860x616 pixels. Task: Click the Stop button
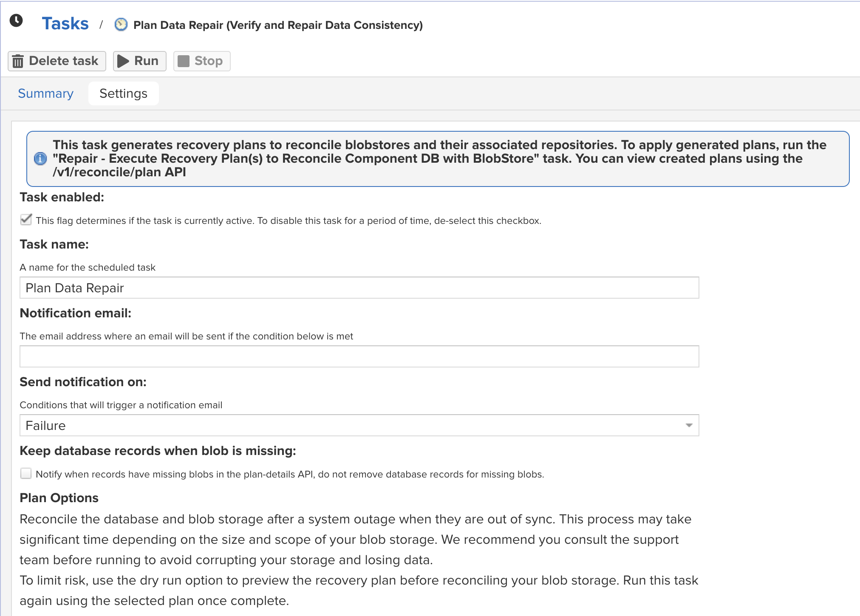202,61
